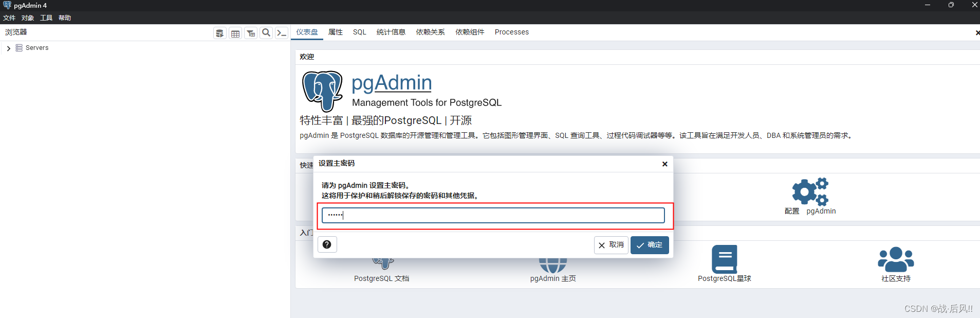Viewport: 980px width, 318px height.
Task: Open help with the question mark button
Action: (327, 244)
